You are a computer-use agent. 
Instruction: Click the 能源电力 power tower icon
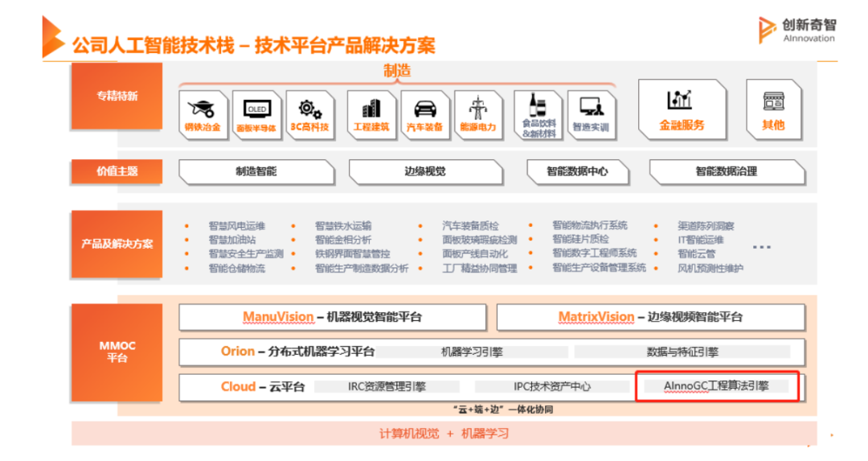477,108
